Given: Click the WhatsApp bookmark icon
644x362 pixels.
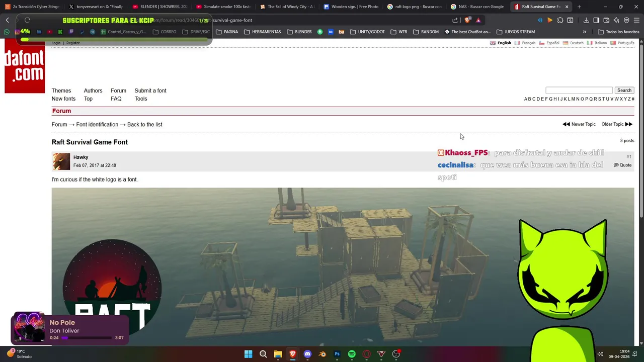Looking at the screenshot, I should 7,32.
